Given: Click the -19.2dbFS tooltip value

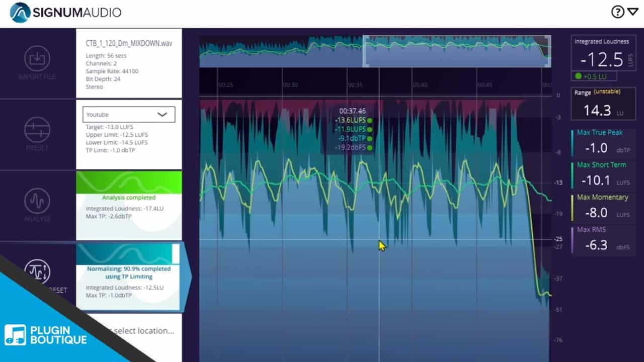Looking at the screenshot, I should click(350, 147).
